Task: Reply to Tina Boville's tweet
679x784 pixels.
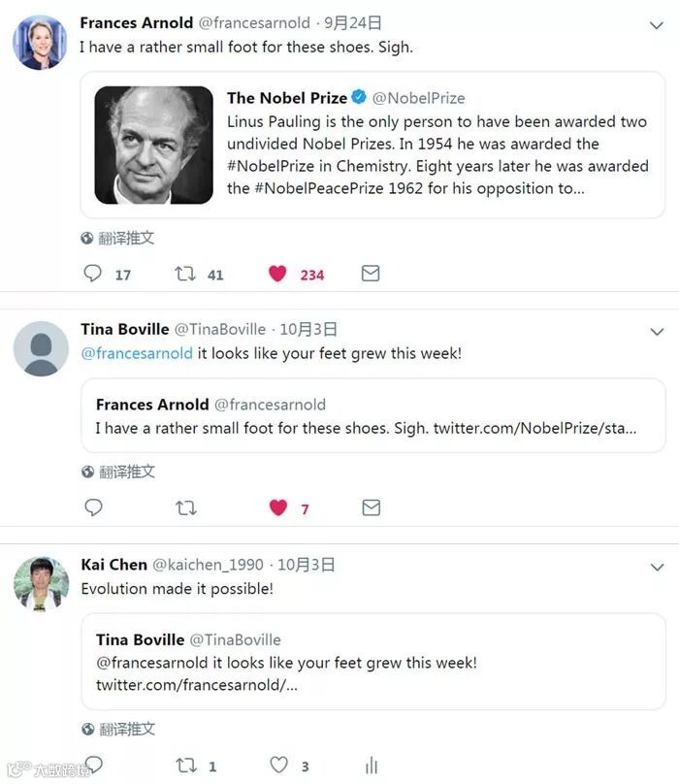Action: pos(93,507)
